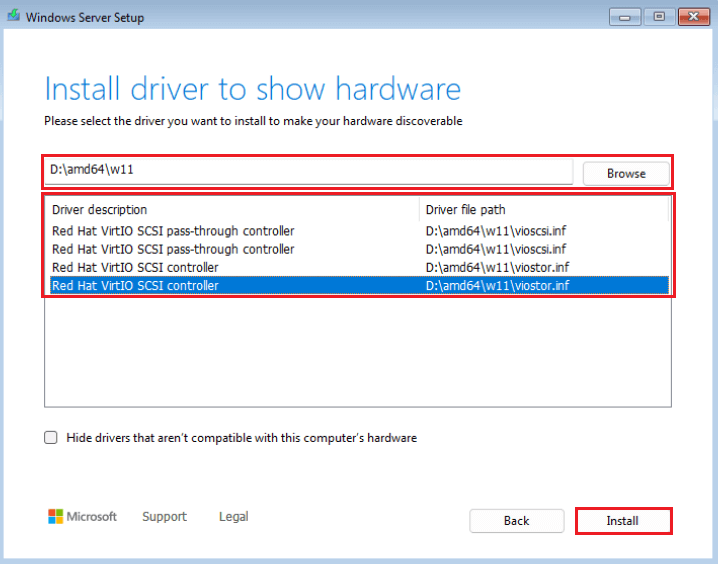Click Install to install selected driver
This screenshot has height=564, width=718.
[x=623, y=521]
